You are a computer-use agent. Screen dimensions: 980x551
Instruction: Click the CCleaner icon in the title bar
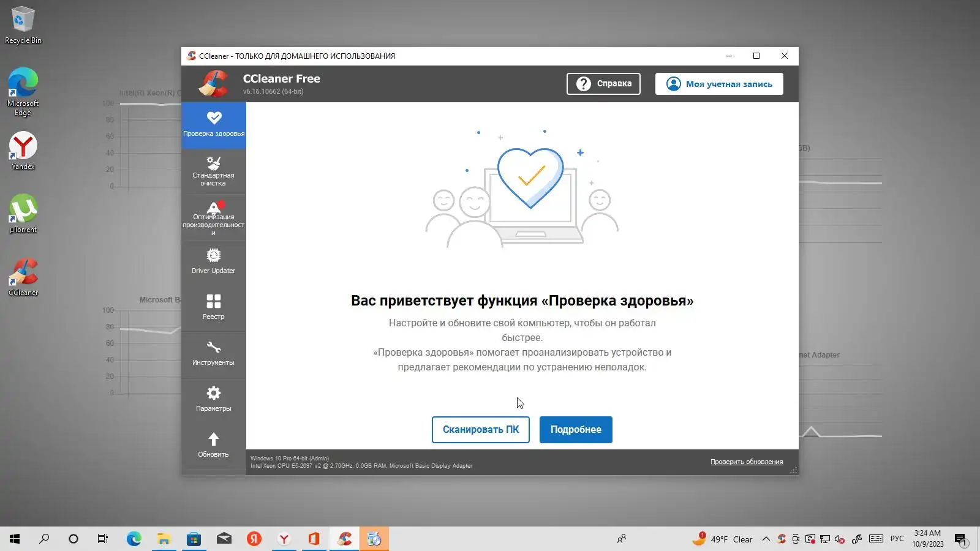tap(192, 56)
